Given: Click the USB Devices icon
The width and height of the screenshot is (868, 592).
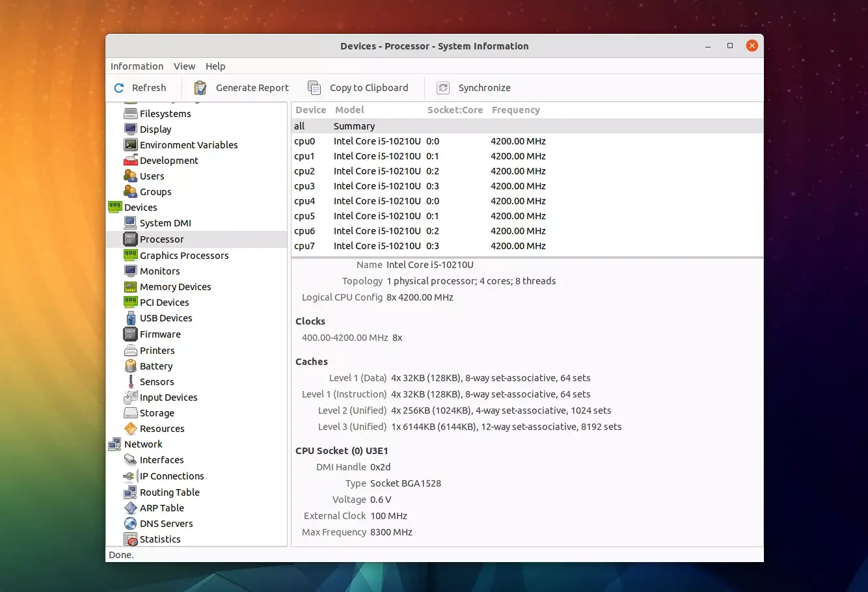Looking at the screenshot, I should [131, 317].
